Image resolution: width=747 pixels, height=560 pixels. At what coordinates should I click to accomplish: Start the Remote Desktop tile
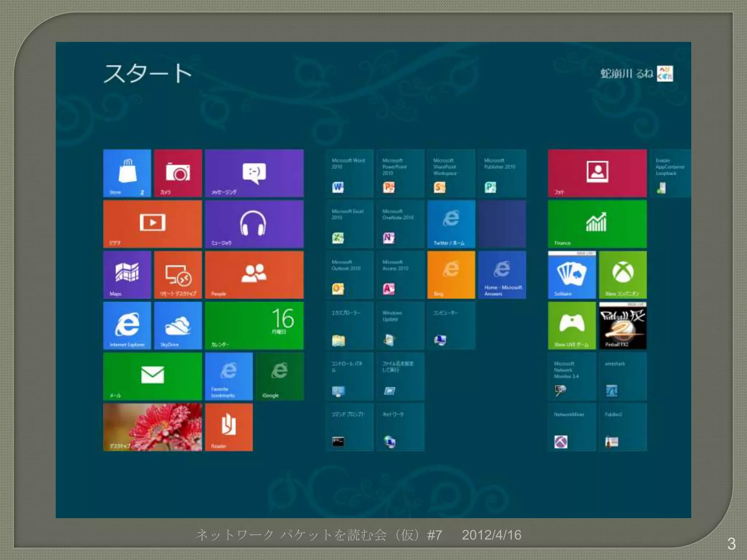pyautogui.click(x=178, y=275)
